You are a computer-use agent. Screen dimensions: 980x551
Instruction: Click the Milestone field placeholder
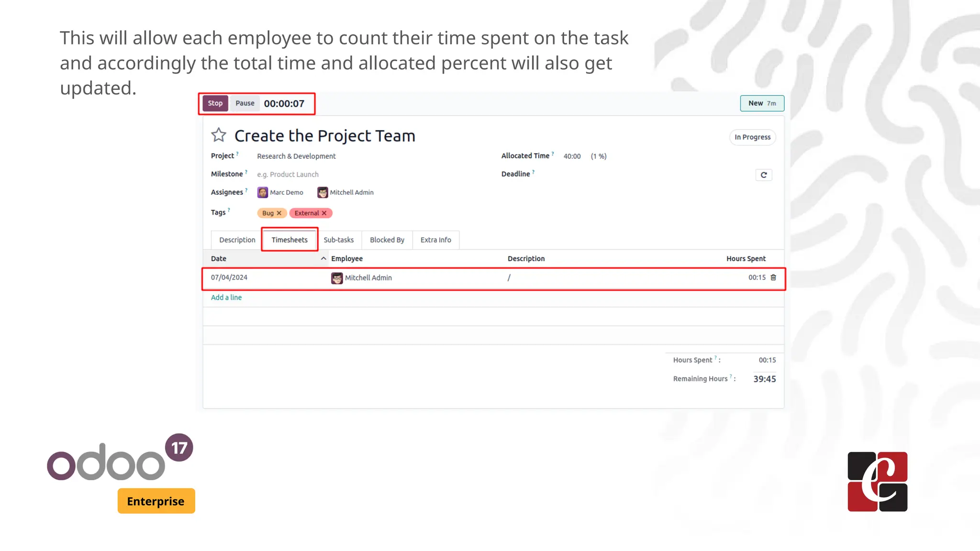[x=288, y=175]
